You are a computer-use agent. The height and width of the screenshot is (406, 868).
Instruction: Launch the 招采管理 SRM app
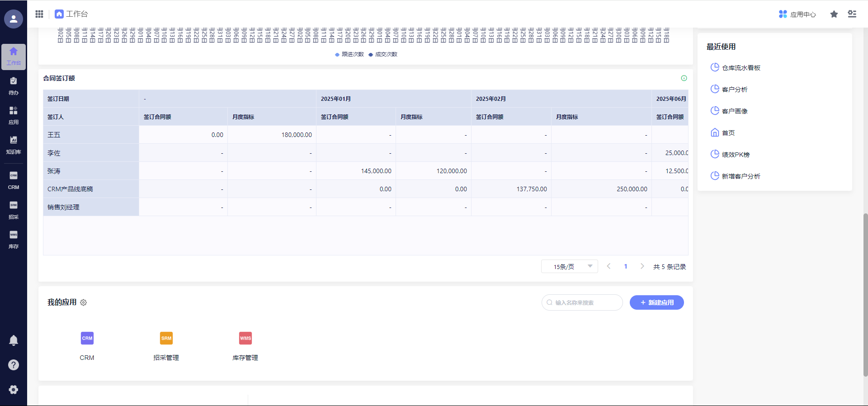[166, 338]
